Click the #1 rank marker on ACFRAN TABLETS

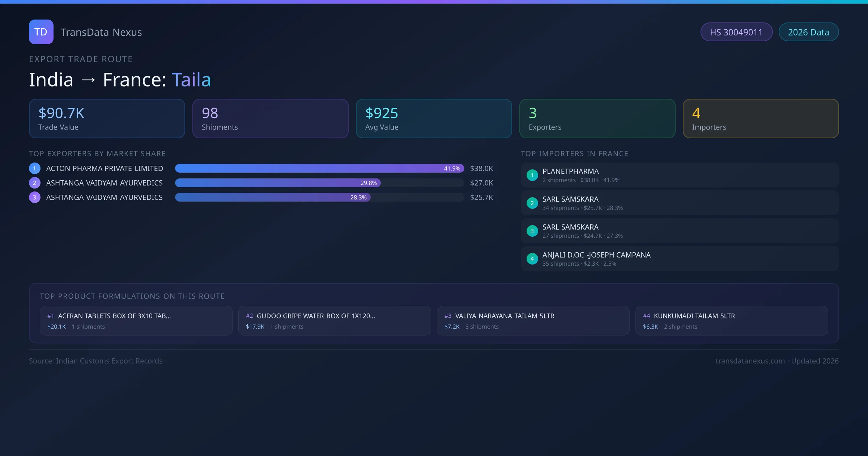click(51, 316)
